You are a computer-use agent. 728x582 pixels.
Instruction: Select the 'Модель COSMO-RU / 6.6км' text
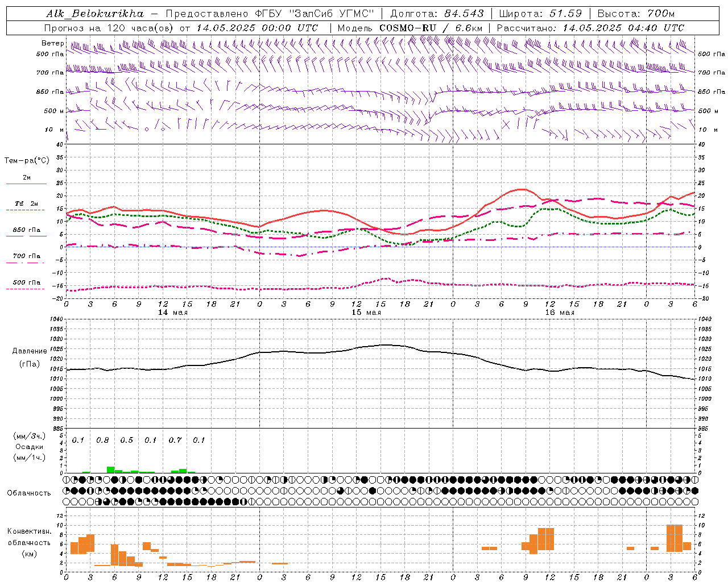pyautogui.click(x=410, y=28)
